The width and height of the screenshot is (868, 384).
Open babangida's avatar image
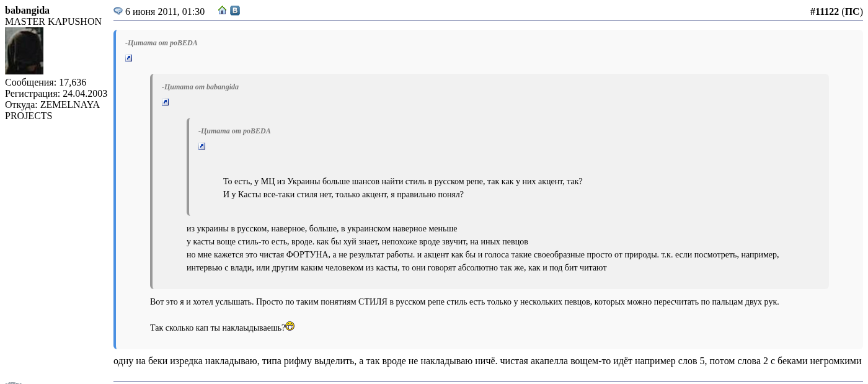click(x=24, y=51)
